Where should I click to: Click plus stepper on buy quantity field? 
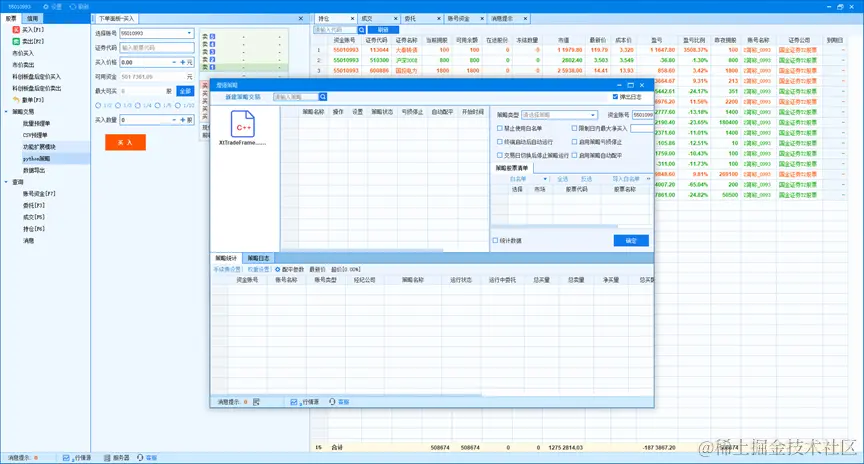(182, 120)
